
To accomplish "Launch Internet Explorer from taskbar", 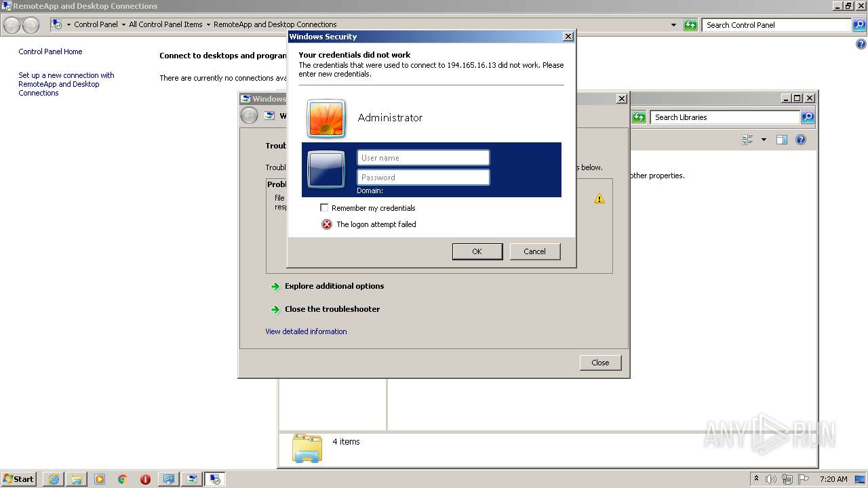I will pos(54,479).
